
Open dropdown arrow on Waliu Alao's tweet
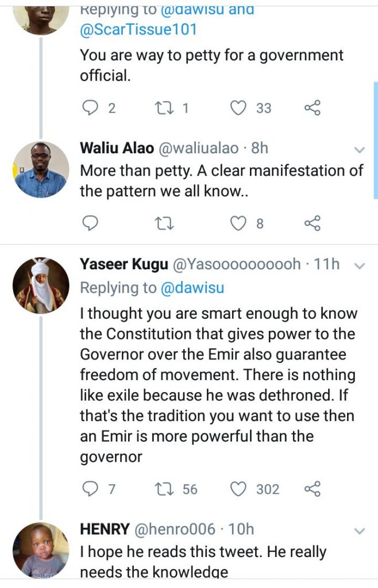(x=360, y=150)
